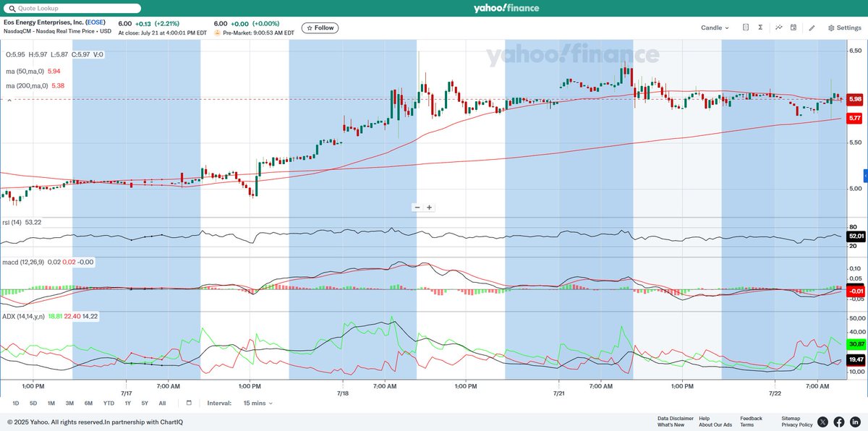Open the Candle chart type dropdown
Image resolution: width=868 pixels, height=431 pixels.
point(715,27)
